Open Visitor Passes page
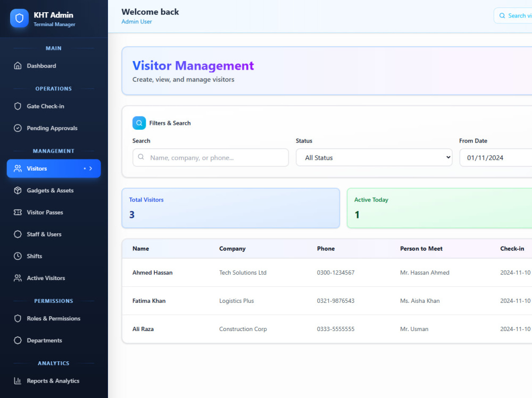This screenshot has height=398, width=532. tap(54, 212)
